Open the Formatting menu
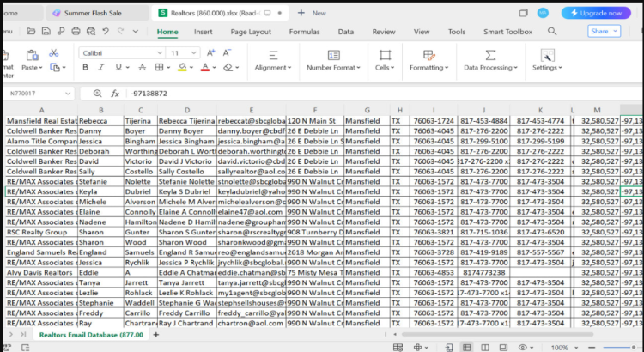This screenshot has width=644, height=352. click(428, 60)
